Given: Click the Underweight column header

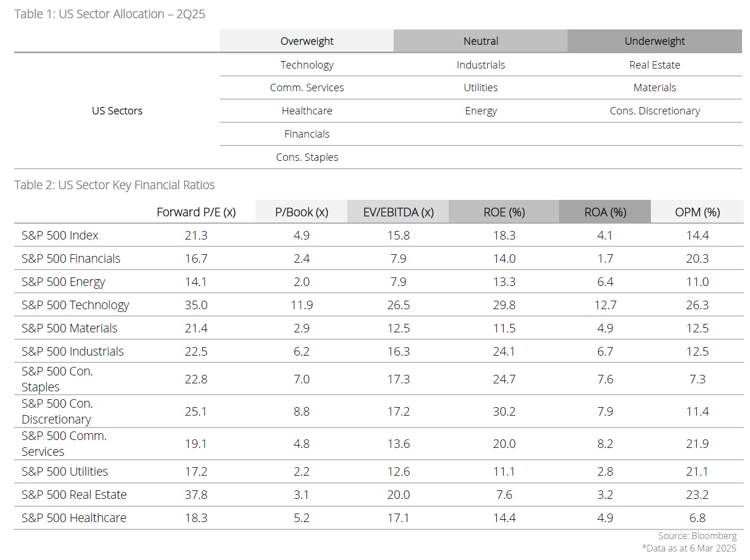Looking at the screenshot, I should click(654, 41).
